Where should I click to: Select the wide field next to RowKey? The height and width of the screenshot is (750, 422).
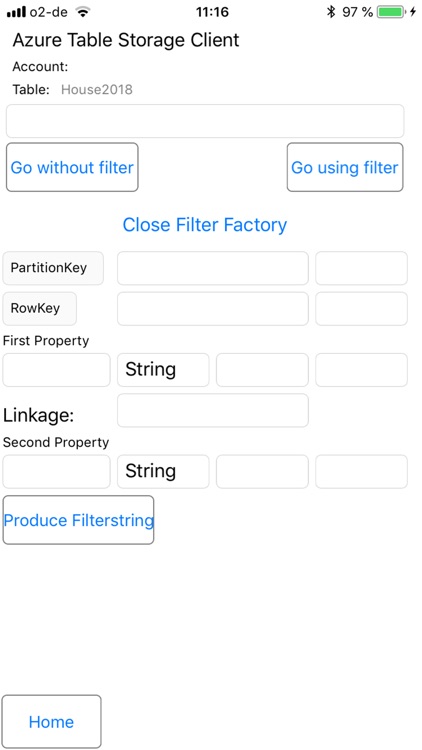213,309
